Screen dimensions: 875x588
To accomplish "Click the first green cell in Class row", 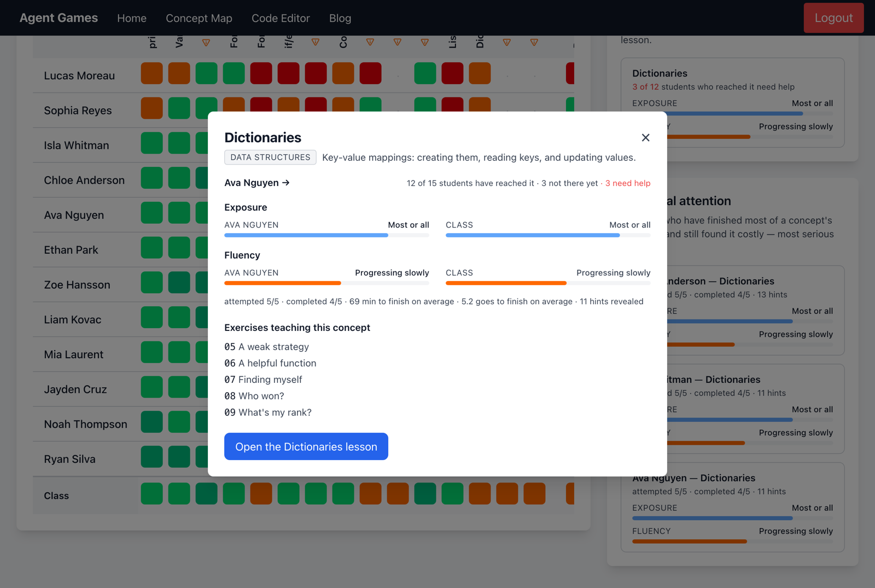I will coord(151,493).
